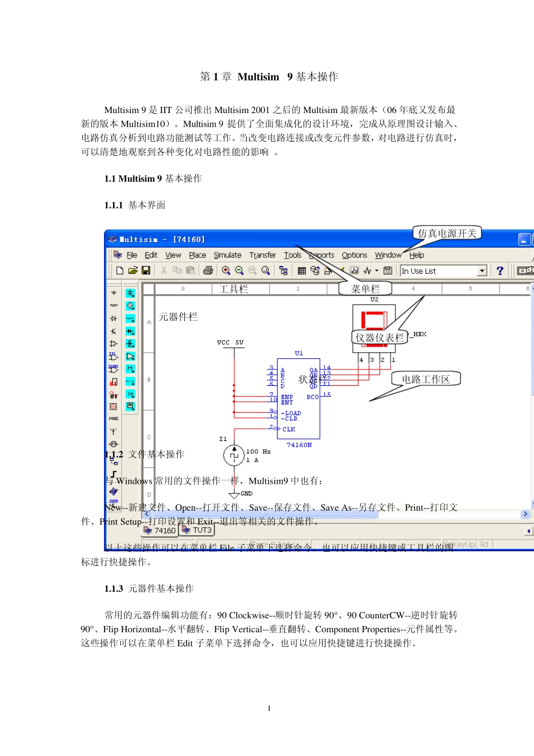The height and width of the screenshot is (756, 534).
Task: Click the Paste clipboard icon
Action: click(191, 271)
